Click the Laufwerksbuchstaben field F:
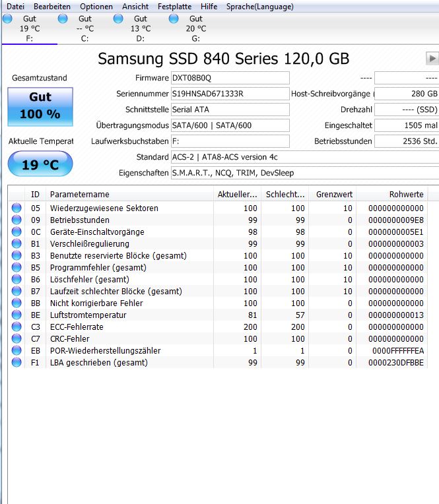Viewport: 439px width, 504px height. point(230,141)
